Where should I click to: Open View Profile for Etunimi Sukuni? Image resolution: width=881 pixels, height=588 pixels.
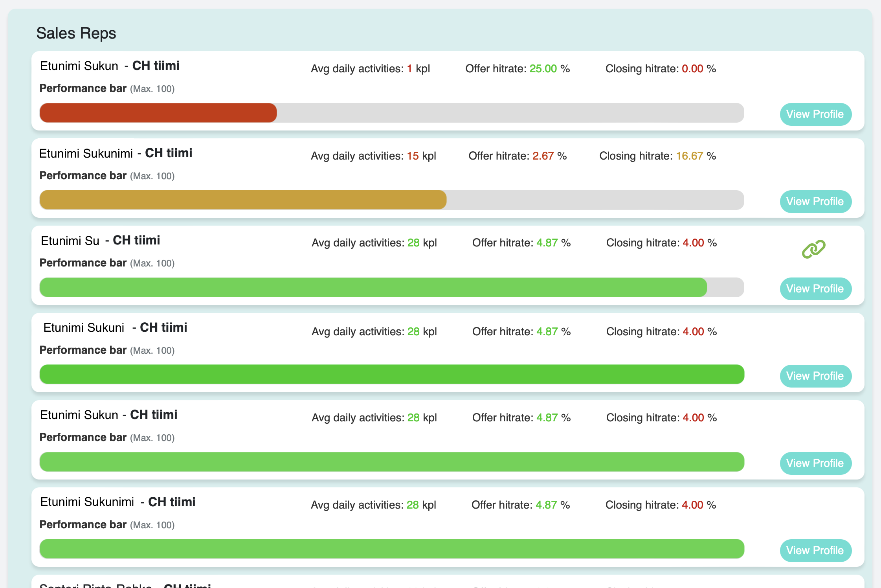click(815, 376)
